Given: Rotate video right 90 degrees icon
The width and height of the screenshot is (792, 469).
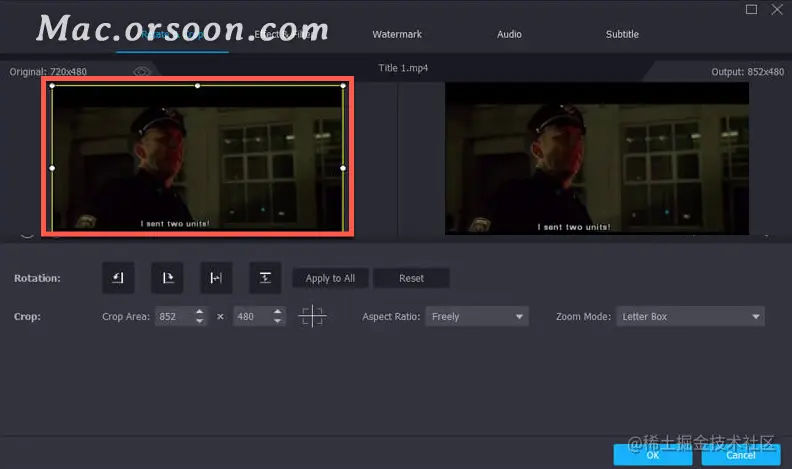Looking at the screenshot, I should click(x=167, y=278).
